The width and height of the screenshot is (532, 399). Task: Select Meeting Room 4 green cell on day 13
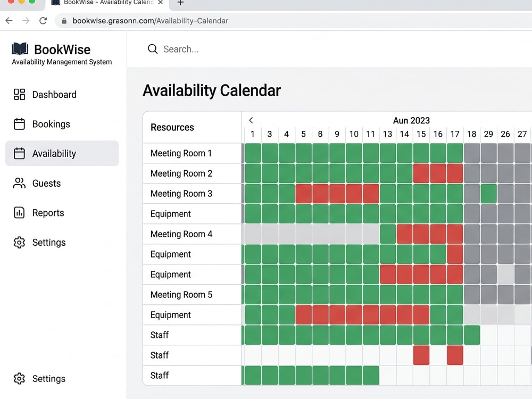(x=387, y=234)
